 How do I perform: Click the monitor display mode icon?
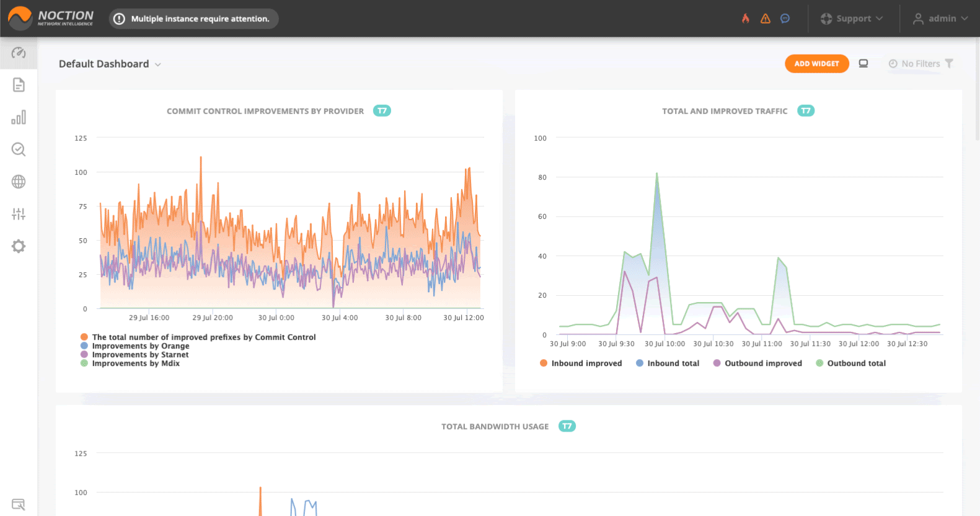pyautogui.click(x=863, y=64)
